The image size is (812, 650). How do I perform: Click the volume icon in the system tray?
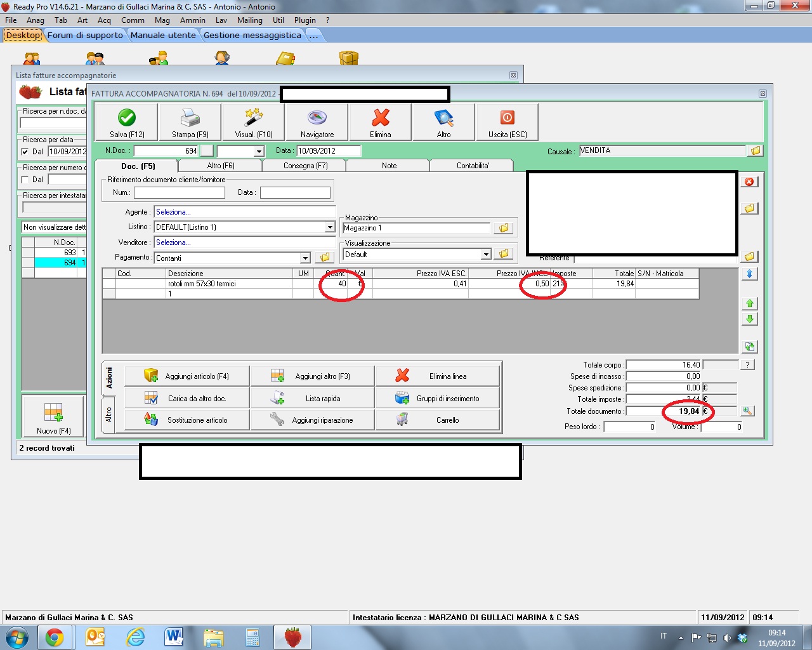(727, 637)
